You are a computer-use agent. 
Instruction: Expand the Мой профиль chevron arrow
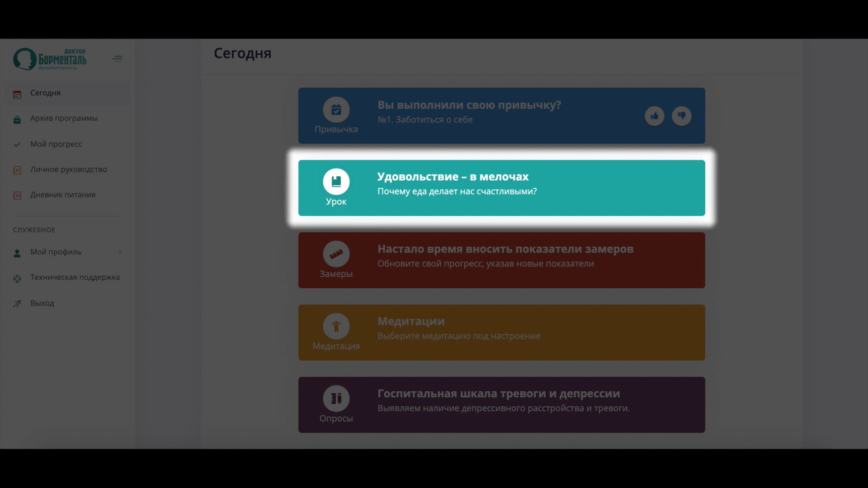tap(120, 252)
